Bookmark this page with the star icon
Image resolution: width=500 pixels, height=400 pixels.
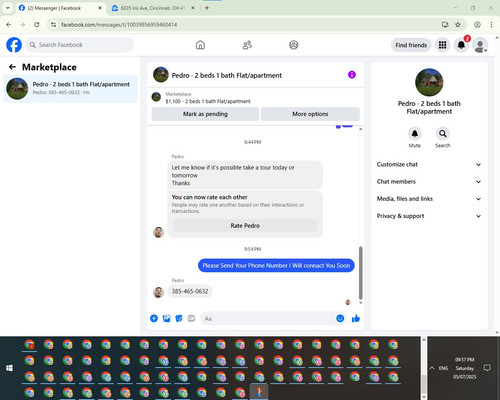(x=458, y=25)
